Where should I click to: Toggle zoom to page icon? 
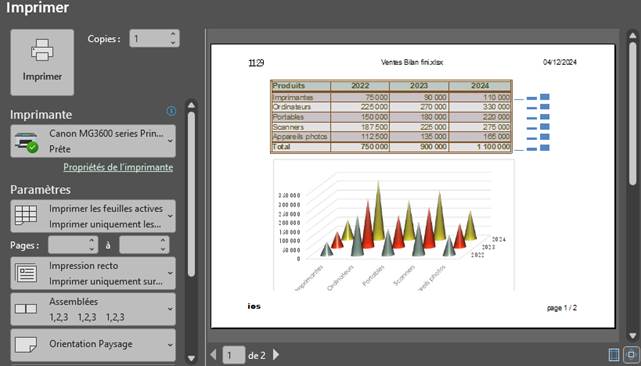coord(630,355)
